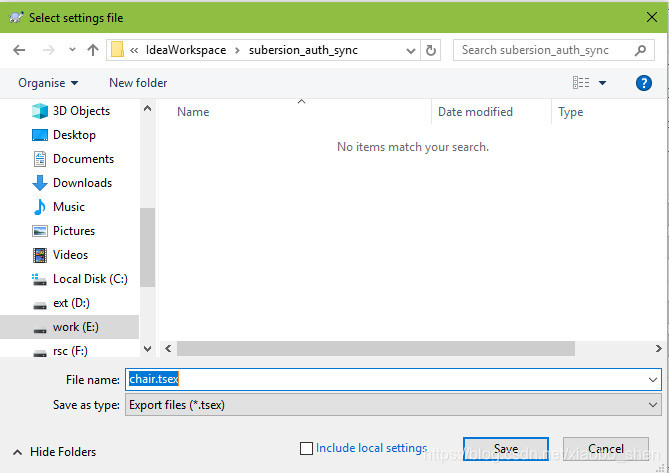
Task: Click horizontal scrollbar left arrow
Action: click(x=168, y=348)
